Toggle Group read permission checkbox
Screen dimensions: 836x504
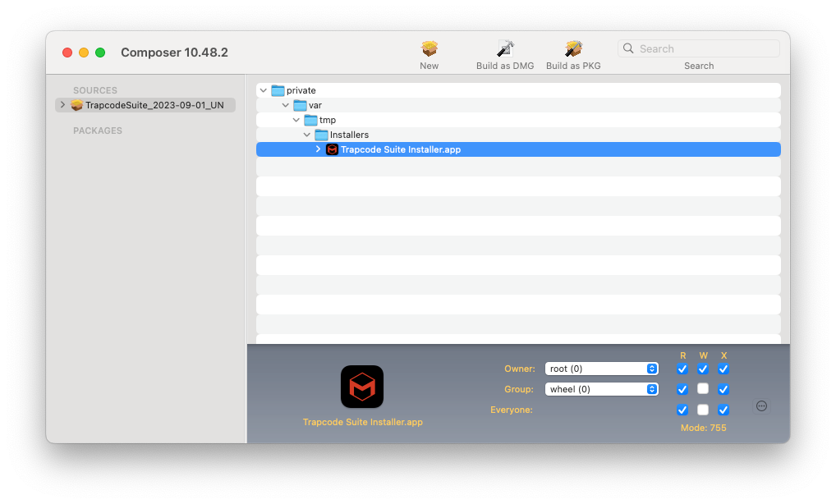point(682,389)
